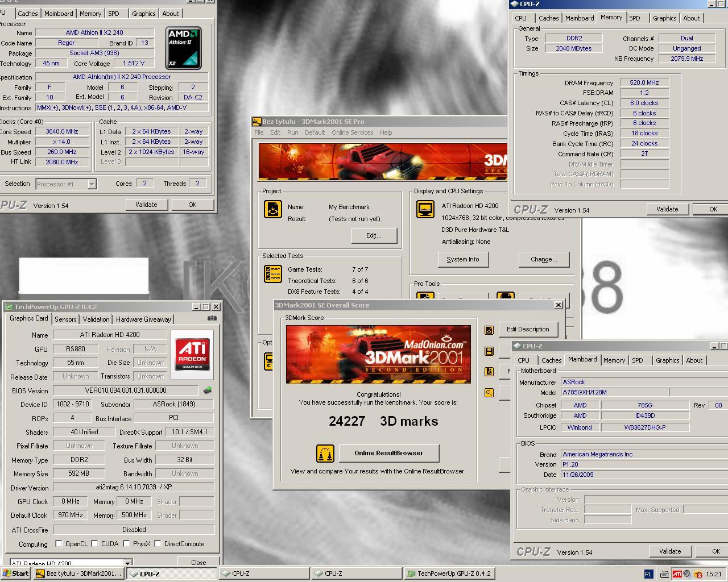Switch to Validation tab in GPU-Z
This screenshot has width=728, height=582.
96,319
